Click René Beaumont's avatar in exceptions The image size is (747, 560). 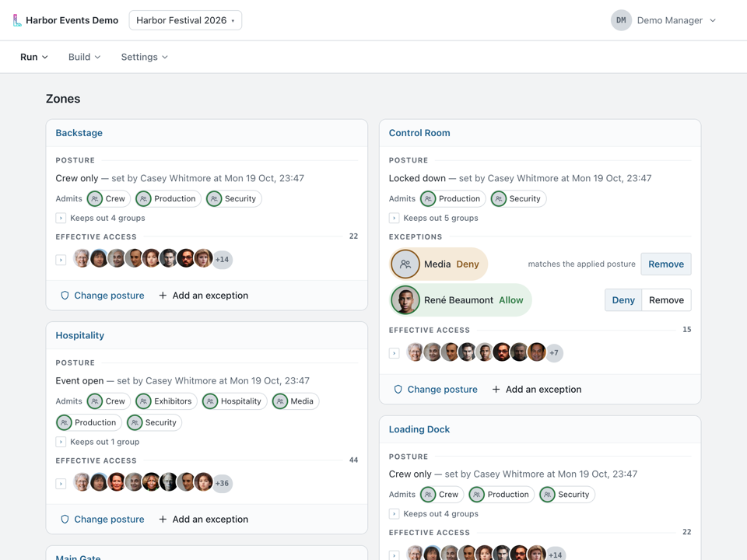tap(405, 300)
